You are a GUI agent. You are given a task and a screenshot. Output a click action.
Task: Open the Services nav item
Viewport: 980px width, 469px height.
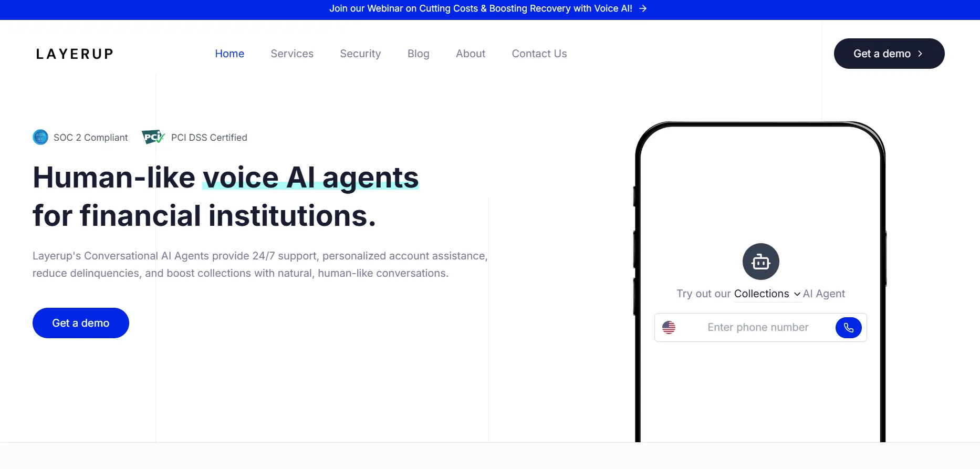(x=292, y=54)
